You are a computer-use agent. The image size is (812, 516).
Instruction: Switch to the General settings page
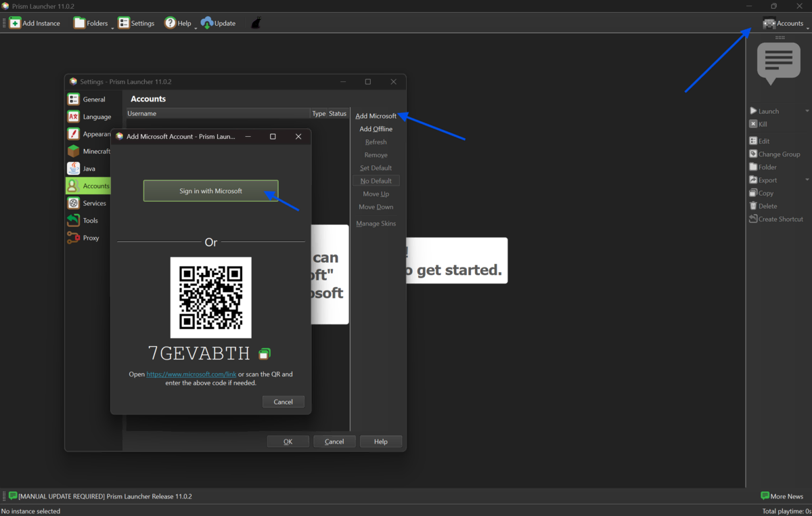point(93,100)
